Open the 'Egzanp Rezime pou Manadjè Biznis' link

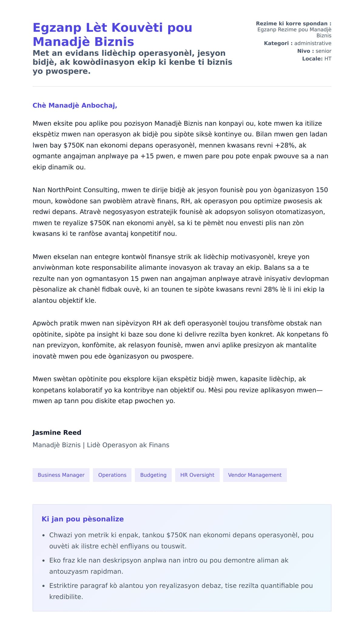coord(294,32)
